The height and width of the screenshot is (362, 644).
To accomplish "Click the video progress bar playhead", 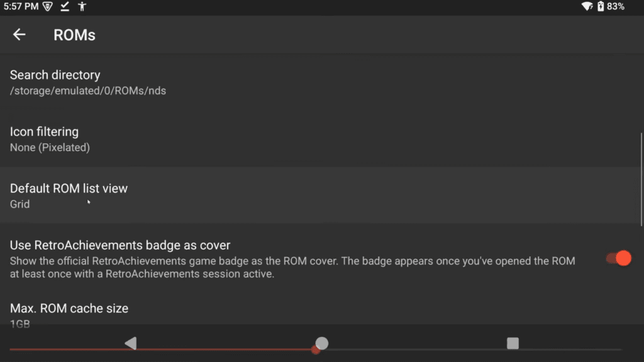I will click(316, 349).
